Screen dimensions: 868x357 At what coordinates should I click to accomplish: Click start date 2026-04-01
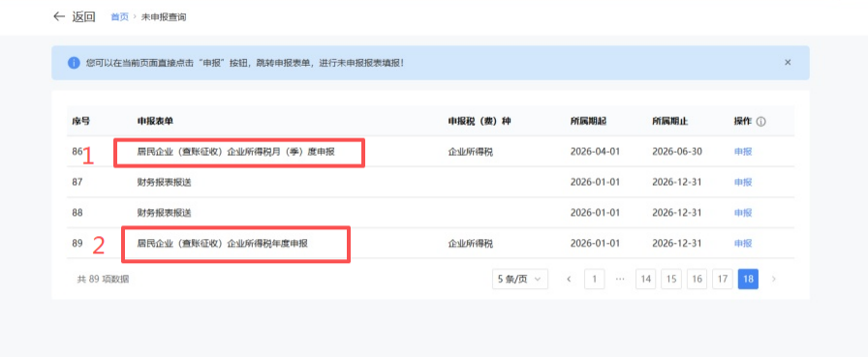[x=596, y=152]
